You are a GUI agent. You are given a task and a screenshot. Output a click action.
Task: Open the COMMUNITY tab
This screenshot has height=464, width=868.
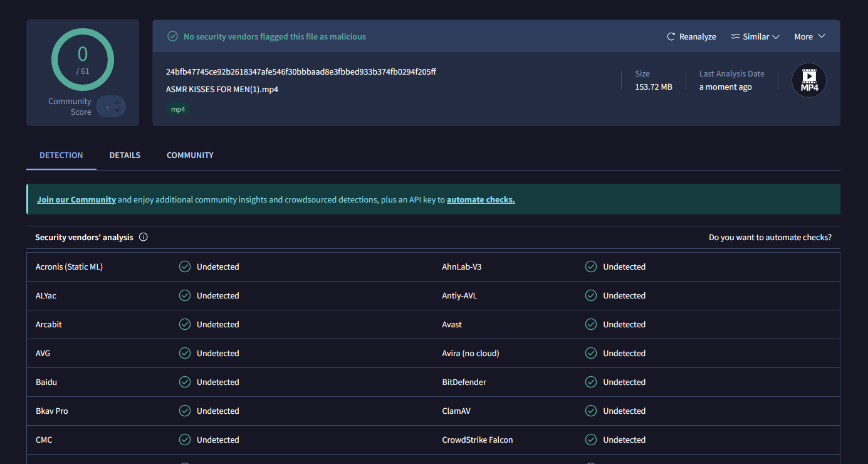click(x=190, y=156)
